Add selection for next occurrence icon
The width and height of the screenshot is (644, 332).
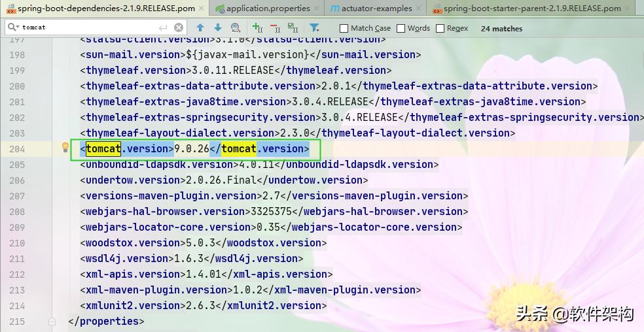(x=257, y=27)
